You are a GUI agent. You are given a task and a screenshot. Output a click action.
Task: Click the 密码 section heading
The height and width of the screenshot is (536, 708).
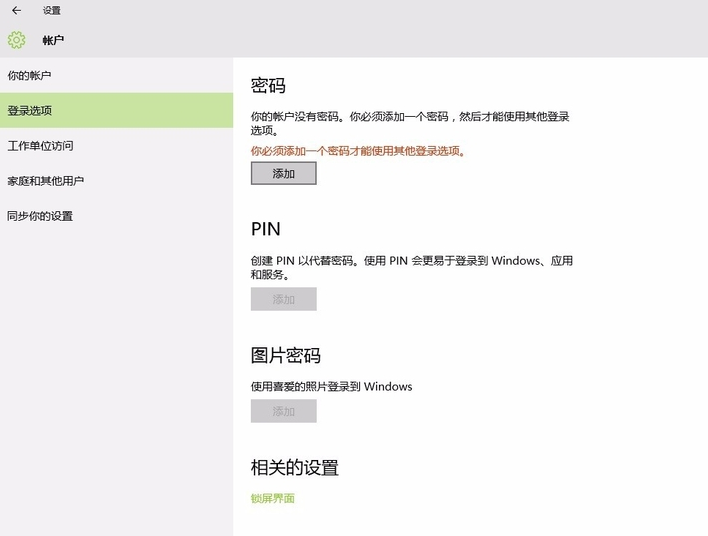point(268,86)
